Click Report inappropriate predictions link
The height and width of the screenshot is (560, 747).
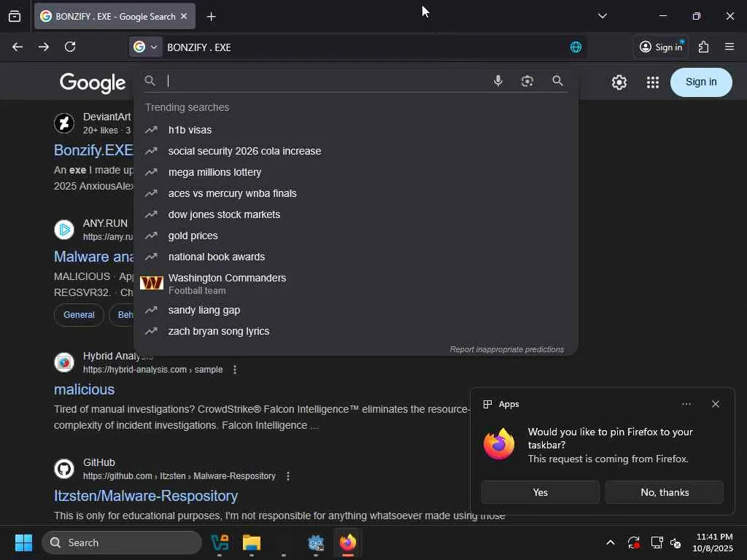point(506,349)
